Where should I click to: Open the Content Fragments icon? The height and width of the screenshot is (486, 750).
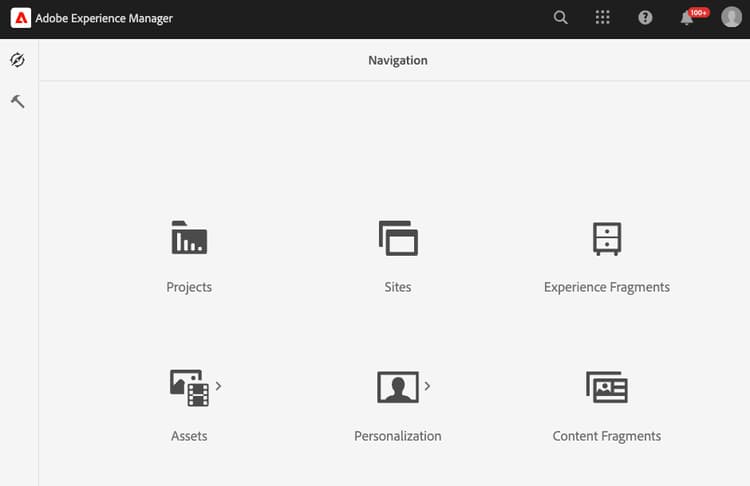click(x=607, y=387)
